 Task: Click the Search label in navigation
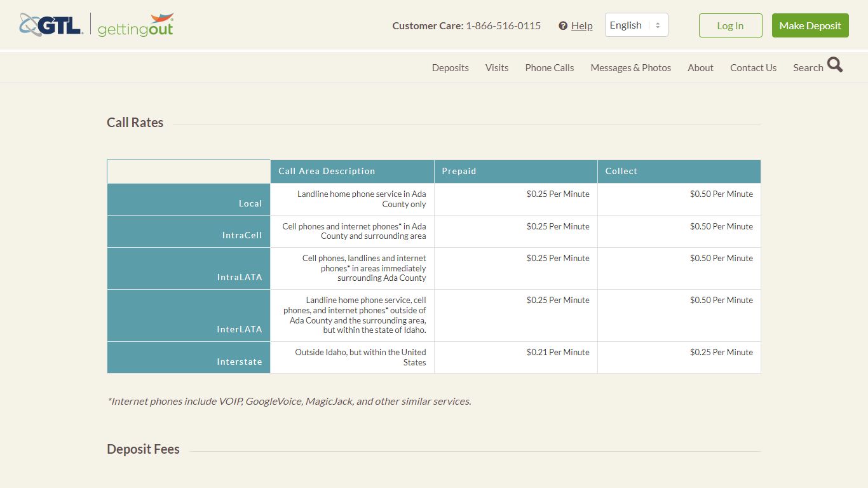coord(808,67)
